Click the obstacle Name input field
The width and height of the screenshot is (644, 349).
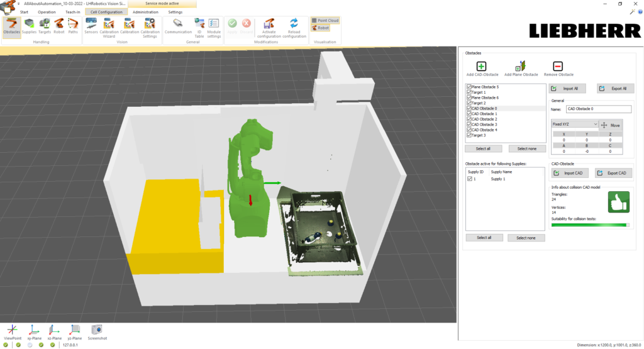[x=598, y=109]
